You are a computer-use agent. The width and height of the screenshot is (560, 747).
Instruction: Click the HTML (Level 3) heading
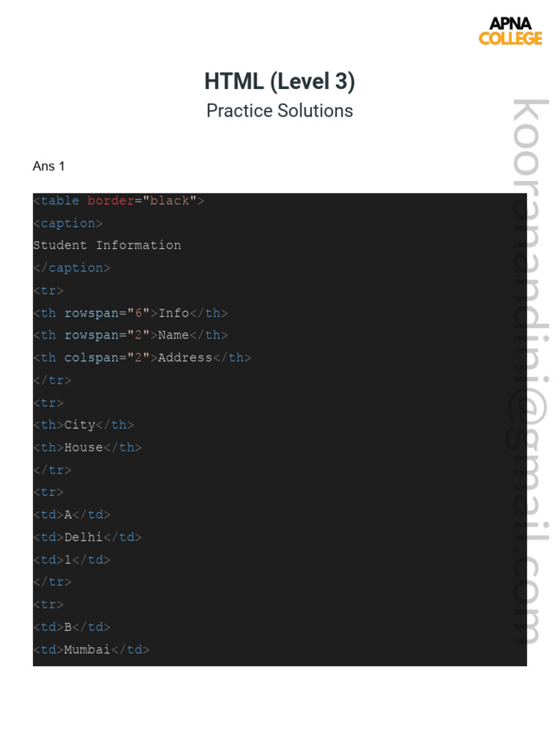pyautogui.click(x=279, y=82)
